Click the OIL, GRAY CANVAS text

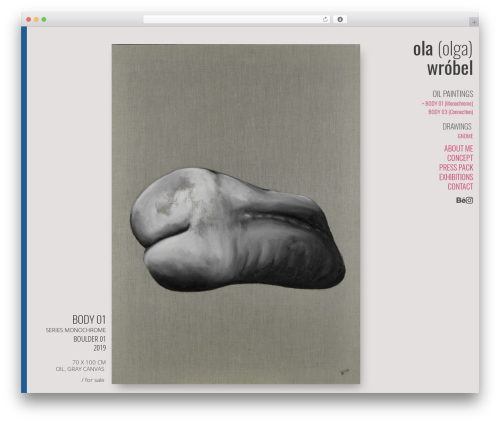click(x=80, y=369)
